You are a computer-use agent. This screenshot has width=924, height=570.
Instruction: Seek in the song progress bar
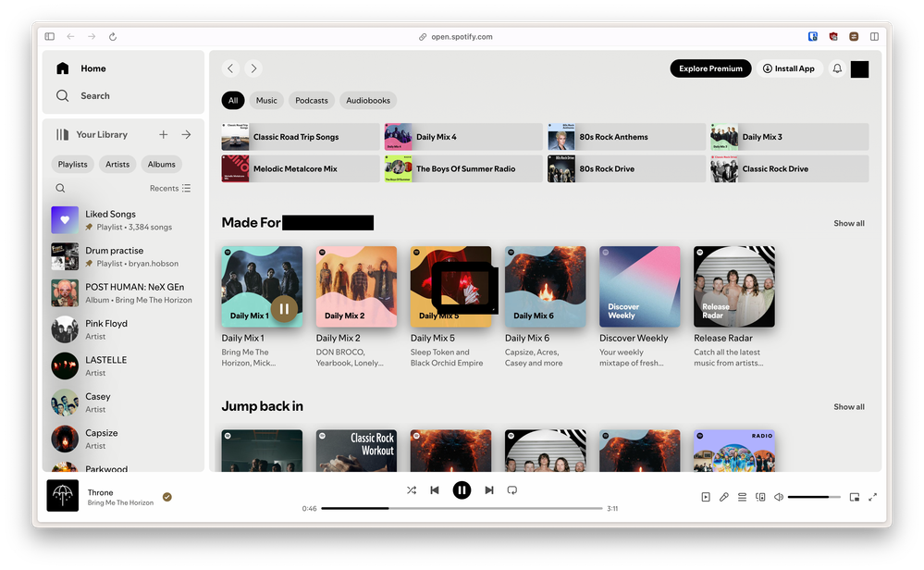pyautogui.click(x=462, y=508)
